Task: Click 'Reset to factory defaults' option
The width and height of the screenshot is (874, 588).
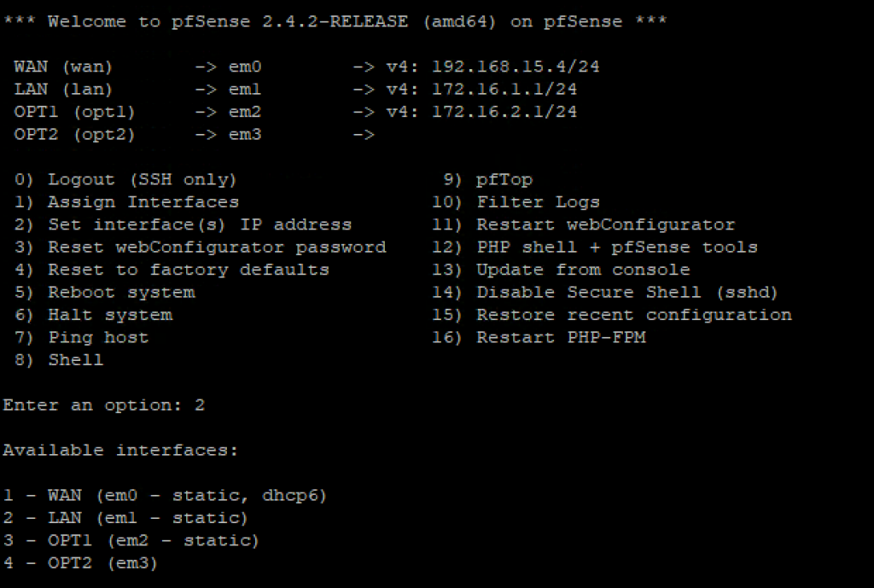Action: pos(172,271)
